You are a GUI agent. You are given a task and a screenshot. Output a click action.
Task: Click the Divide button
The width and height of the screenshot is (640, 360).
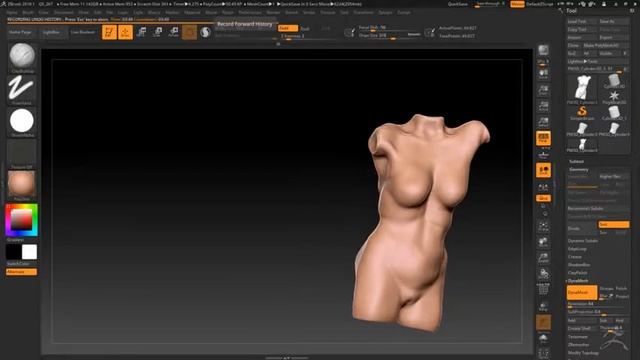tap(582, 229)
